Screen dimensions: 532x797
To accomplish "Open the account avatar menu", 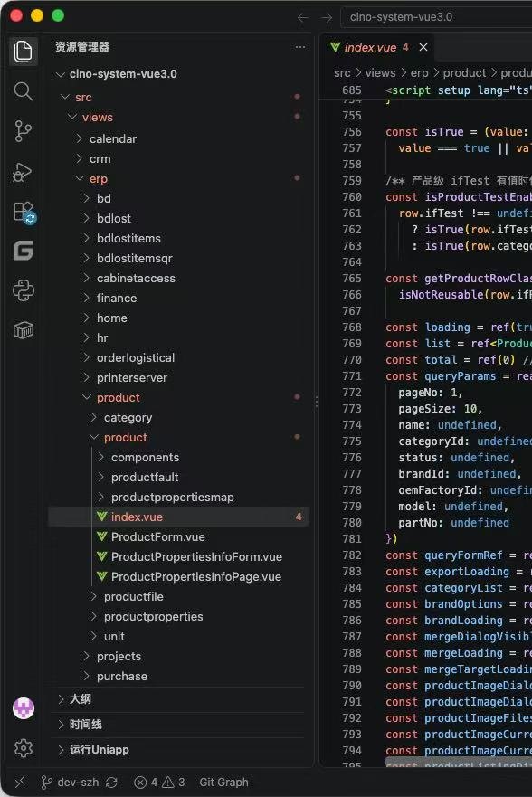I will [23, 707].
